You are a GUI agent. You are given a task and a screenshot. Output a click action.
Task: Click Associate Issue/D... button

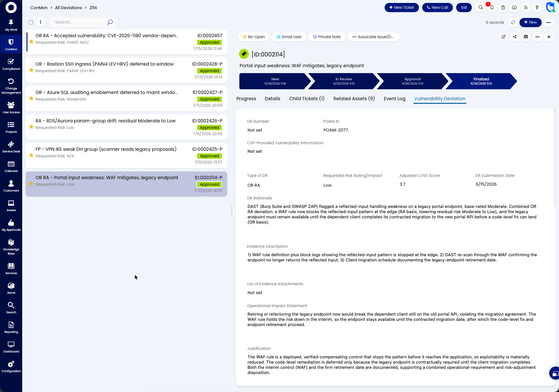[374, 37]
